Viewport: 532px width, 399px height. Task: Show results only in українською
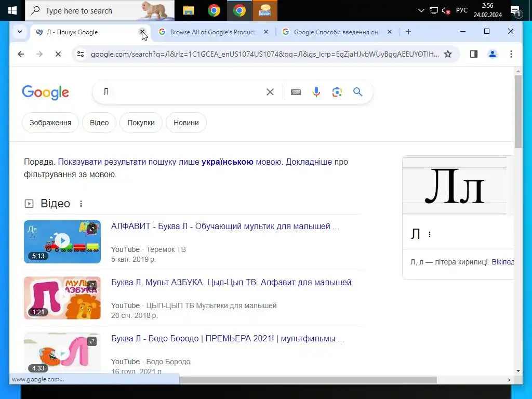[170, 162]
